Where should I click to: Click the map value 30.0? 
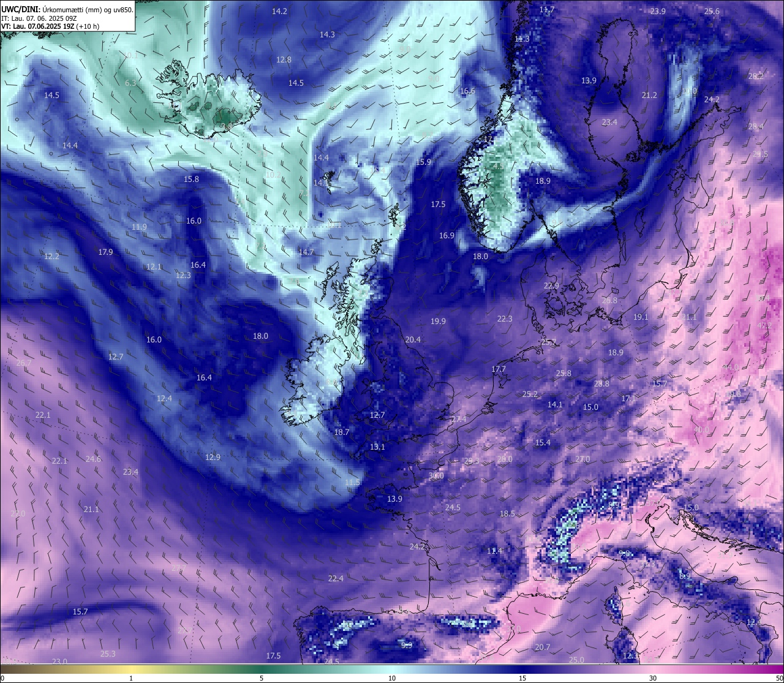[436, 476]
